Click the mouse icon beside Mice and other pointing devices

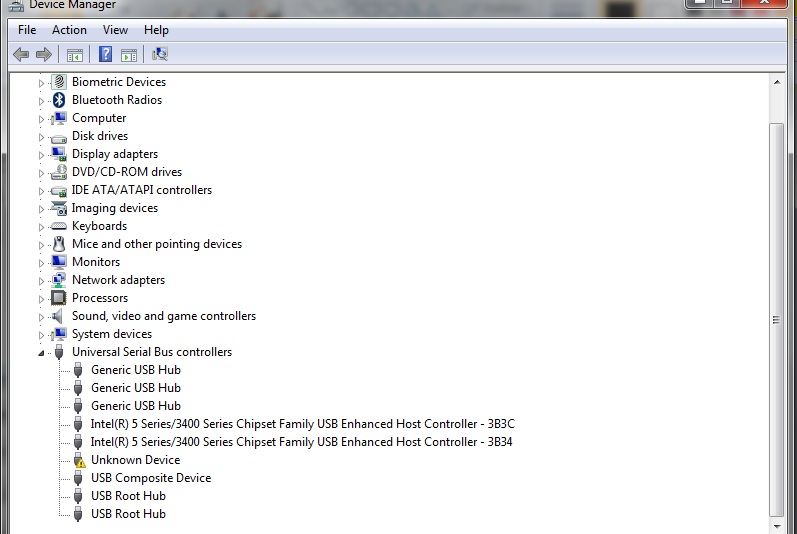(x=59, y=244)
